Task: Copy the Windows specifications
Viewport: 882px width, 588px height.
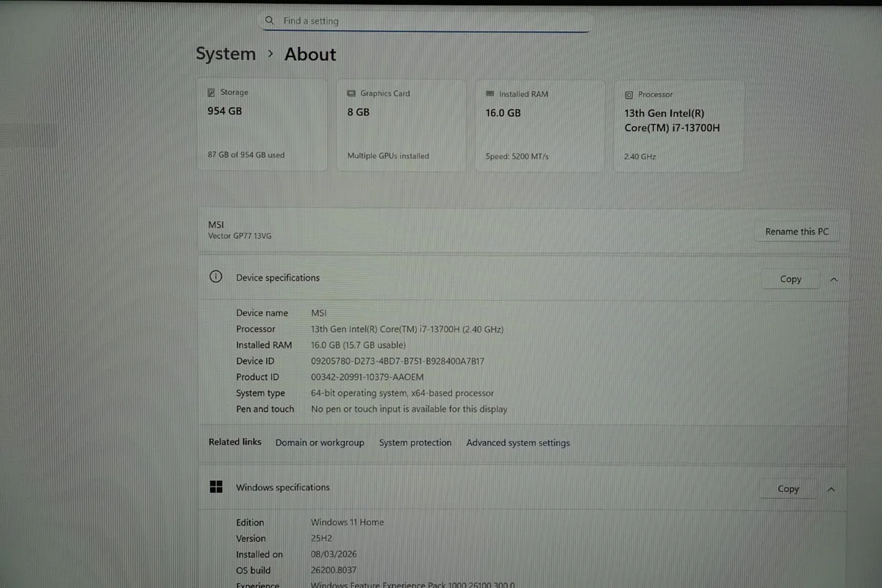Action: 788,489
